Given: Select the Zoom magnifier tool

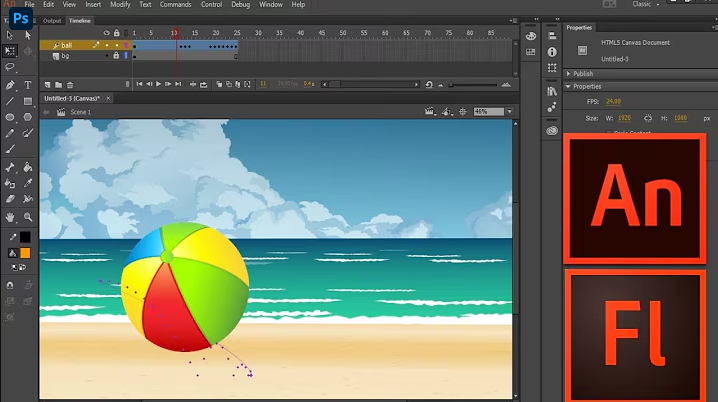Looking at the screenshot, I should coord(28,217).
